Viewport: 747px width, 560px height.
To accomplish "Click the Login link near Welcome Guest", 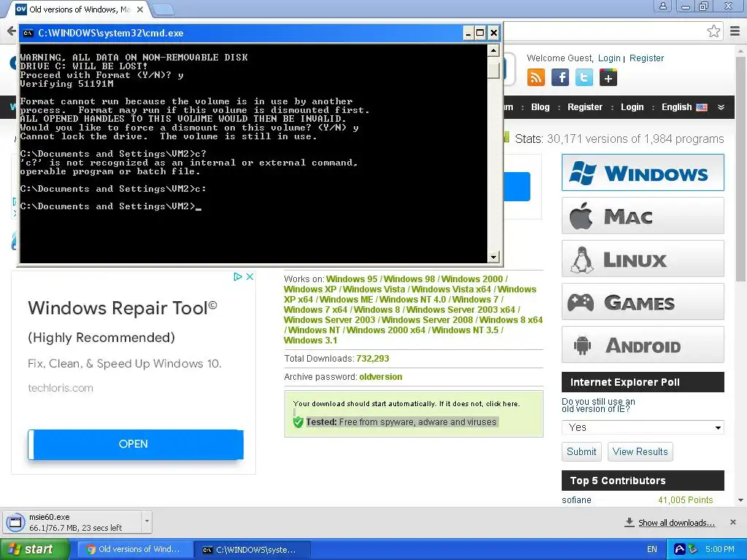I will pyautogui.click(x=609, y=58).
